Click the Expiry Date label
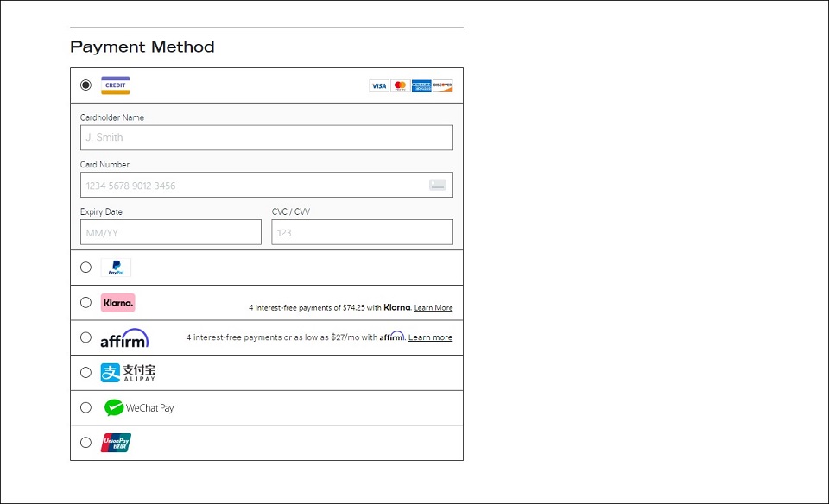 point(102,211)
